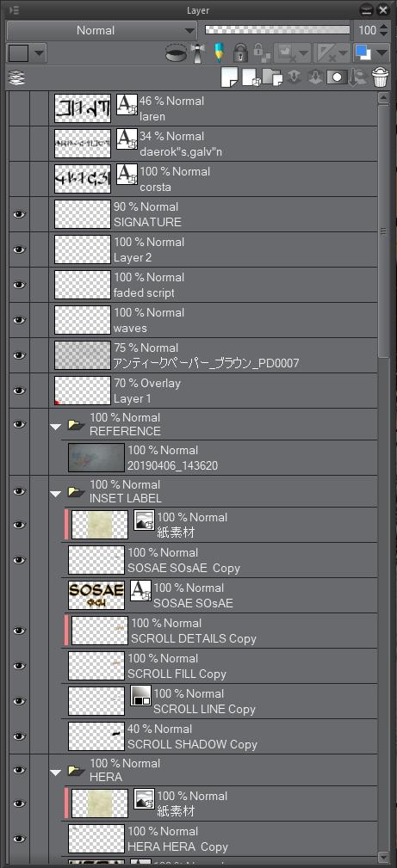Toggle visibility of waves layer
Screen dimensions: 397x868
20,320
